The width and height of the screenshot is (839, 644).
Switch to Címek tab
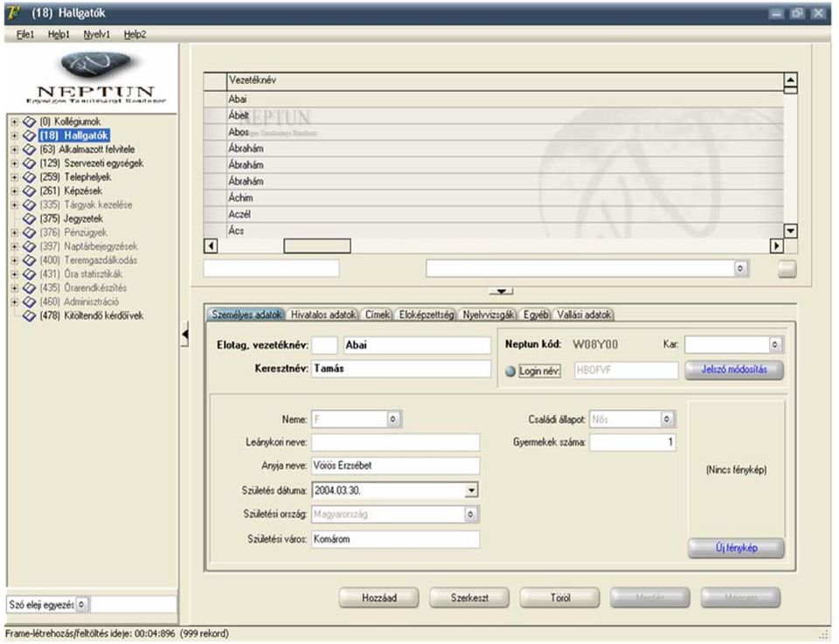point(378,315)
